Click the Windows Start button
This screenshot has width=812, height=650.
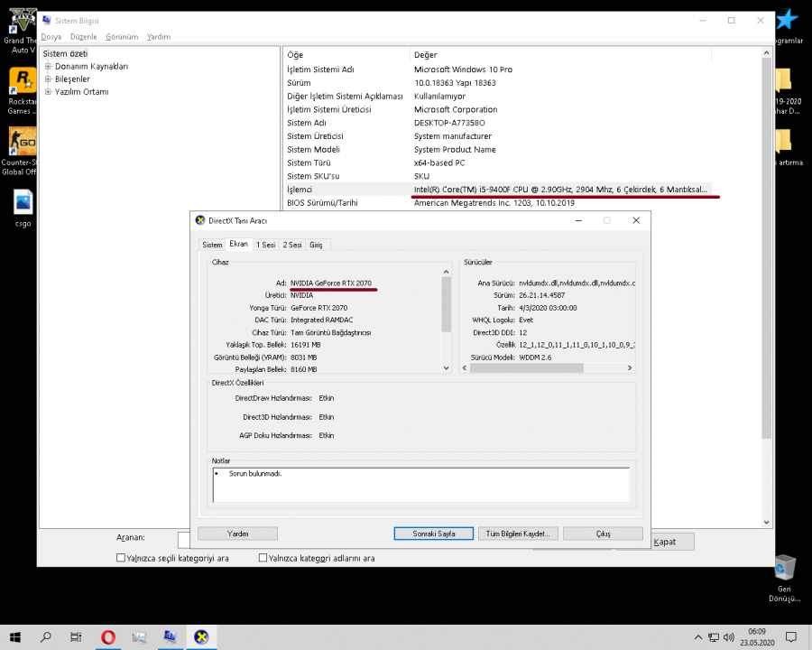[15, 637]
